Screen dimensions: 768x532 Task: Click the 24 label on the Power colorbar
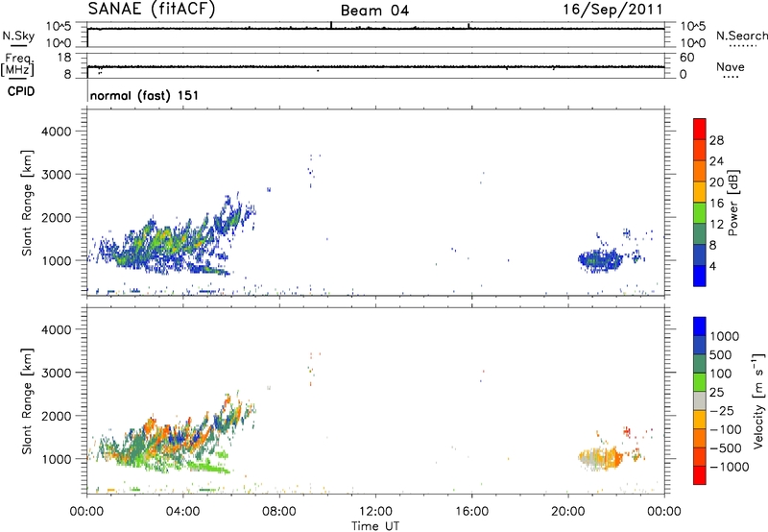tap(716, 161)
